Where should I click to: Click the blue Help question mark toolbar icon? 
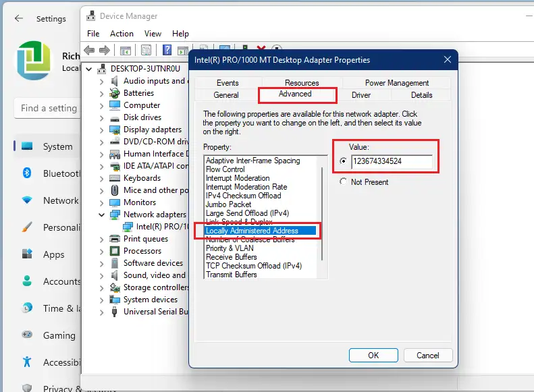[x=167, y=50]
